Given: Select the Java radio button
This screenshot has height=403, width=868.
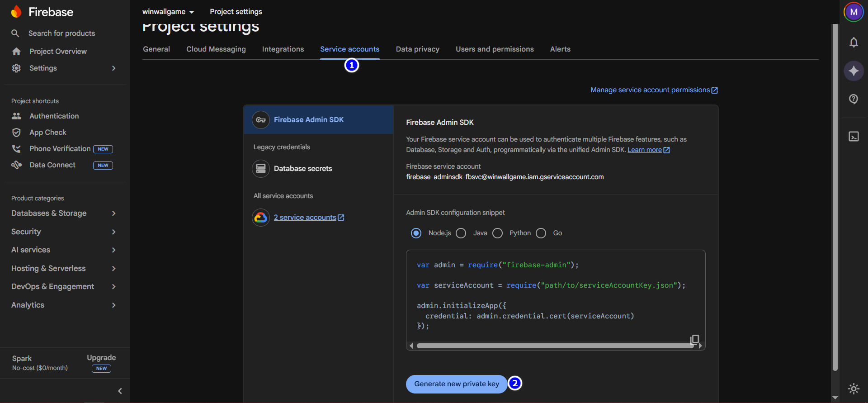Looking at the screenshot, I should coord(461,233).
